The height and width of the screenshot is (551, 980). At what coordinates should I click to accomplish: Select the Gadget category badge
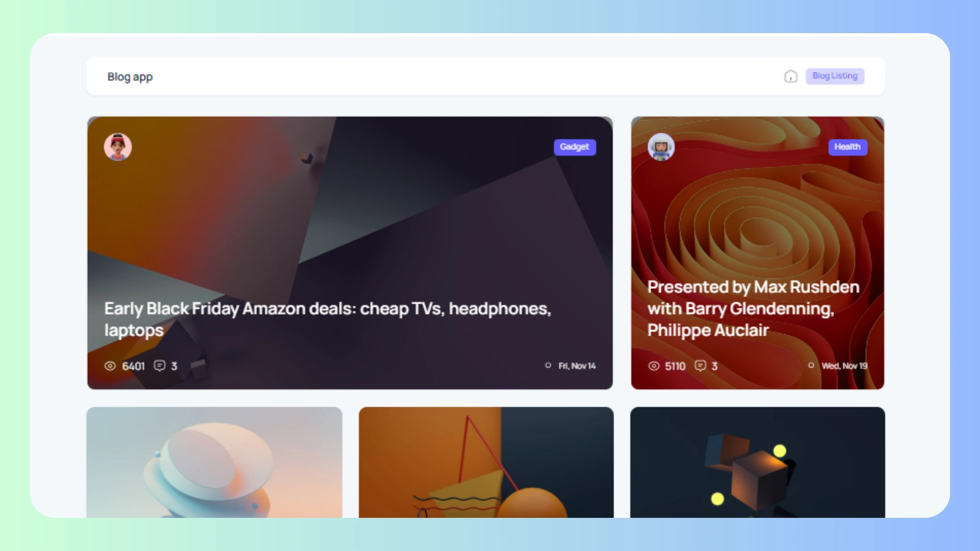click(x=575, y=147)
